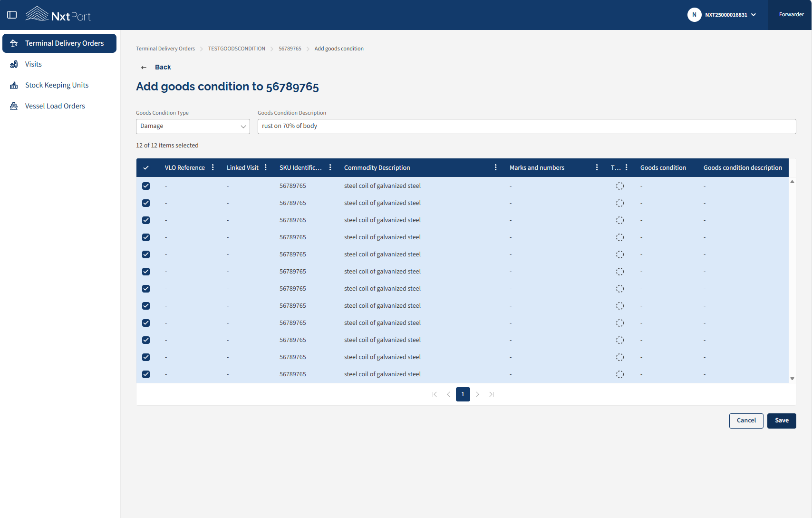Open Terminal Delivery Orders in sidebar
The width and height of the screenshot is (812, 518).
(x=59, y=43)
